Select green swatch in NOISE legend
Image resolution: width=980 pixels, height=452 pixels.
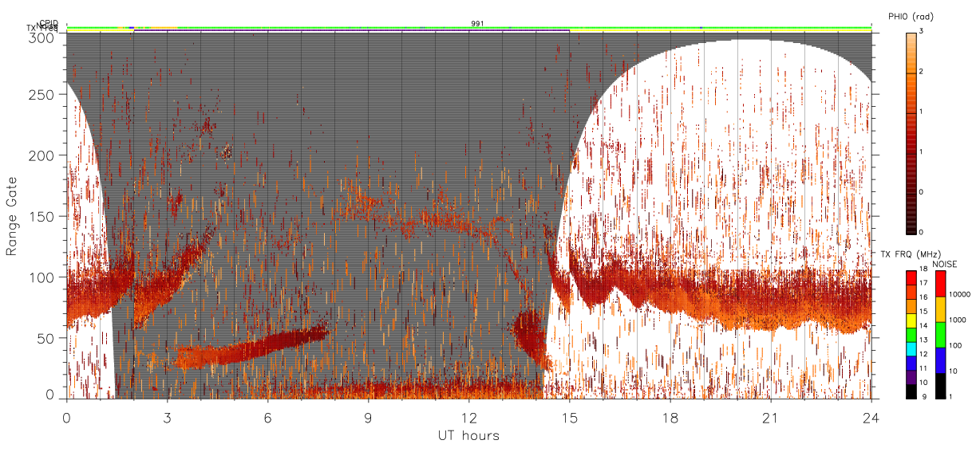(x=940, y=333)
